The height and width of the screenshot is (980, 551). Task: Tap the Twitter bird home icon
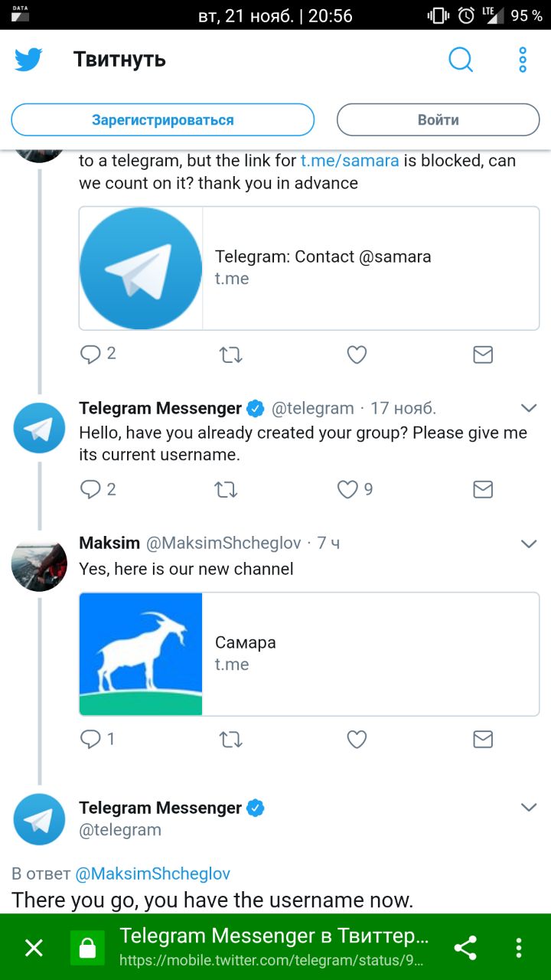[28, 60]
